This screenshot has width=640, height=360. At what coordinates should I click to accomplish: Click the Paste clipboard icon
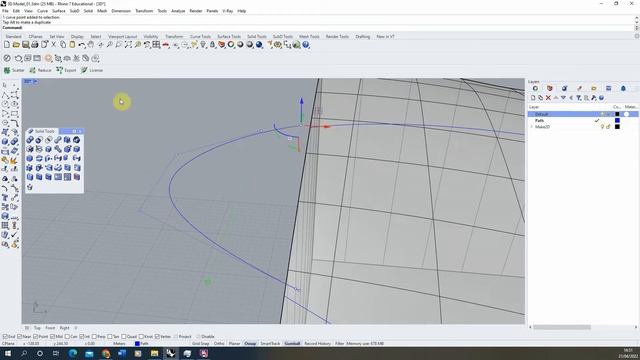click(x=72, y=45)
